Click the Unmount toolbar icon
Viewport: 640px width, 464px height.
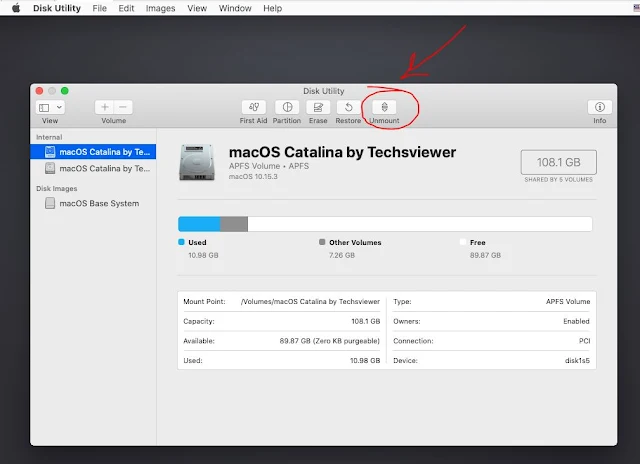click(384, 107)
